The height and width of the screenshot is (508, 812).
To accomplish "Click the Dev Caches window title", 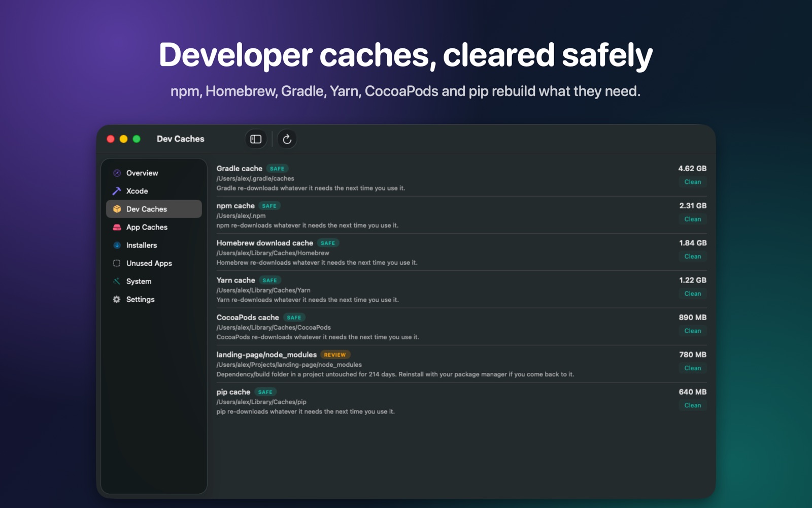I will pos(181,139).
